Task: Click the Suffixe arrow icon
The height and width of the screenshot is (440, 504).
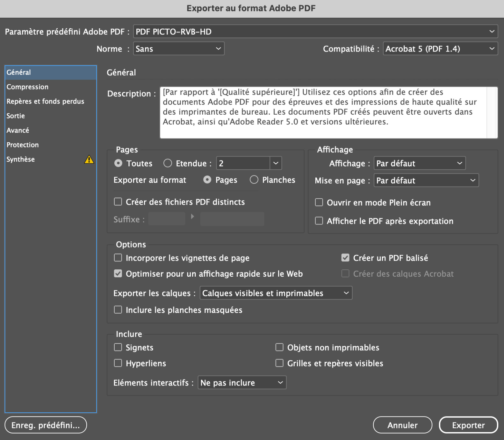Action: pyautogui.click(x=192, y=216)
